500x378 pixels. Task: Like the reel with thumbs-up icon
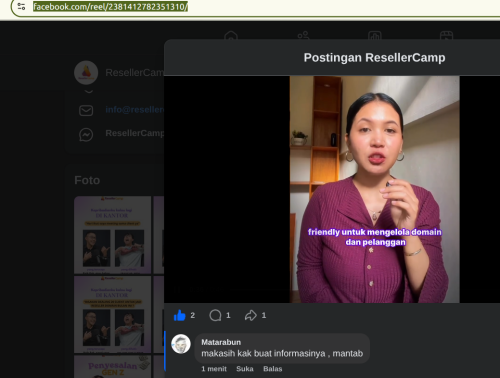[x=180, y=315]
